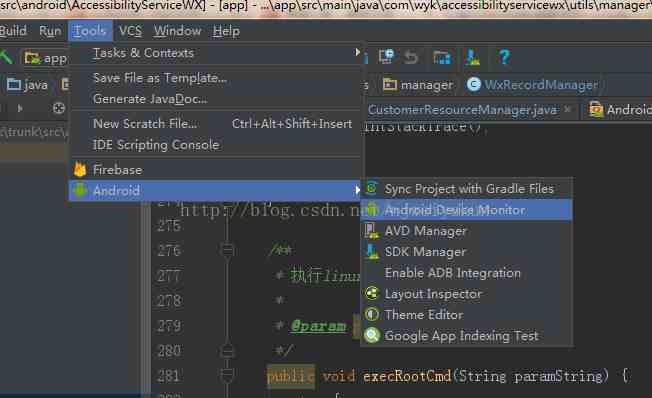This screenshot has width=652, height=398.
Task: Open the VCS menu
Action: point(130,31)
